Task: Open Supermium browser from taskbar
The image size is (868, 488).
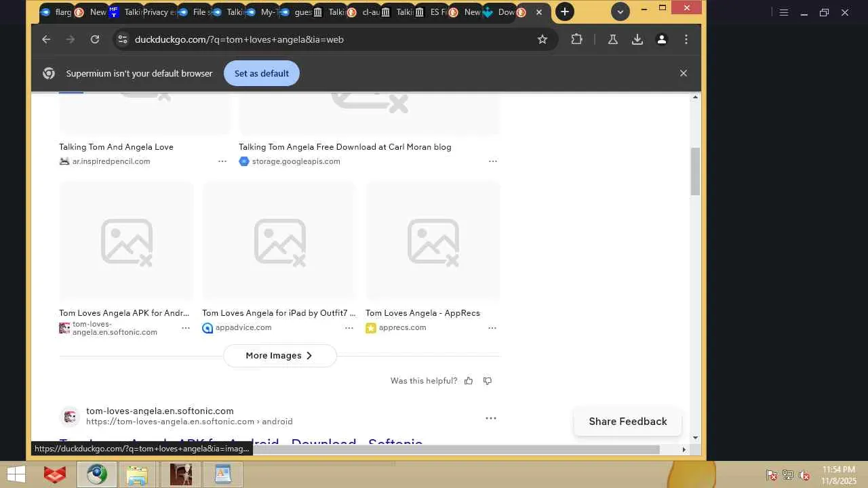Action: tap(96, 474)
